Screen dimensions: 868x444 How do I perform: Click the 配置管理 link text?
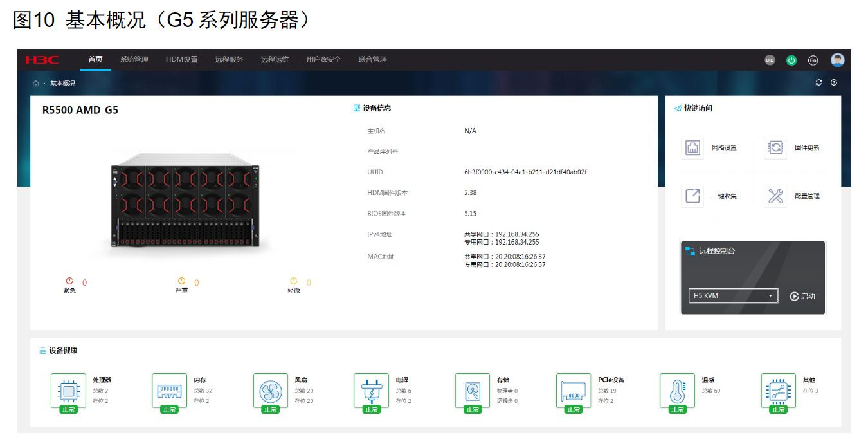click(808, 196)
